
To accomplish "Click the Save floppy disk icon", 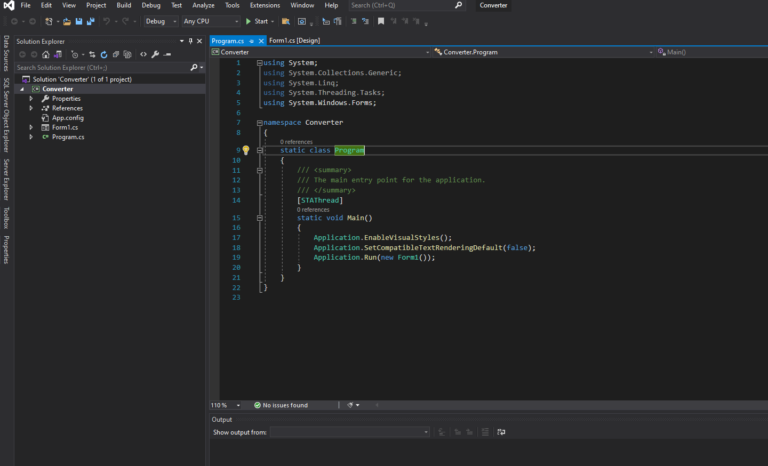I will tap(78, 22).
